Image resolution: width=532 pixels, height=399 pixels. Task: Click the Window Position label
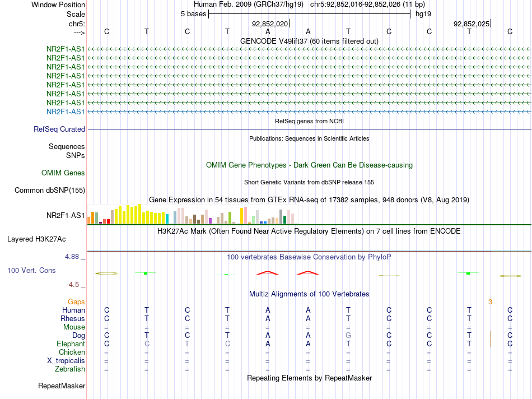tap(58, 4)
